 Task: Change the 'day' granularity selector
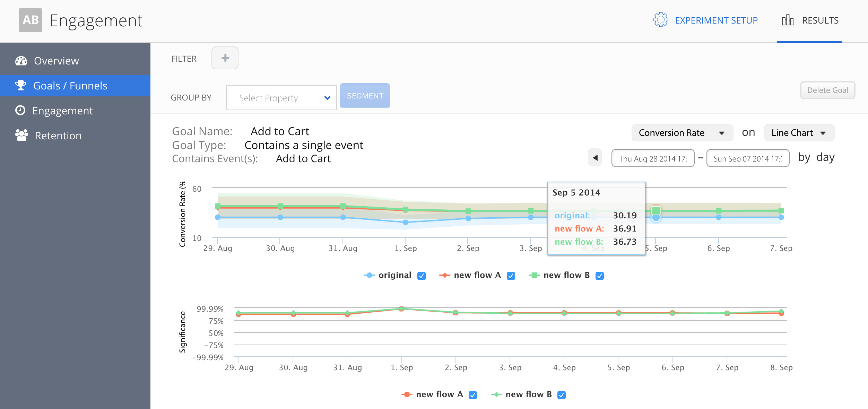point(825,157)
